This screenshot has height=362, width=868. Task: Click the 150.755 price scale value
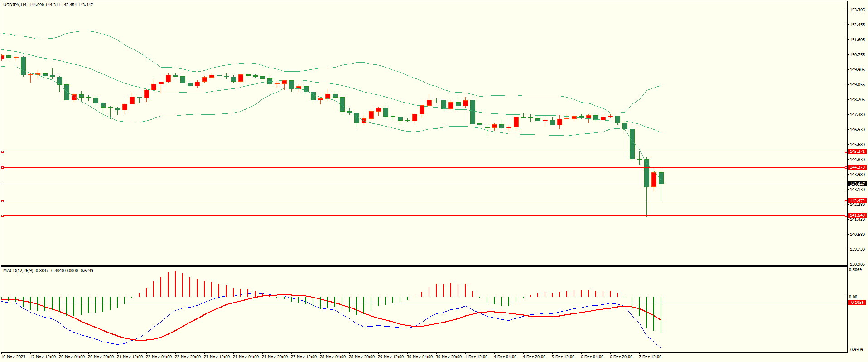point(858,55)
